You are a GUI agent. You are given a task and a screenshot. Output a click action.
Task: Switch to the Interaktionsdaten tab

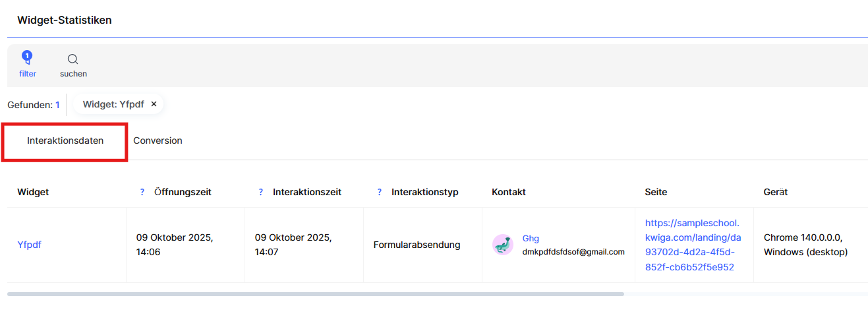tap(65, 141)
